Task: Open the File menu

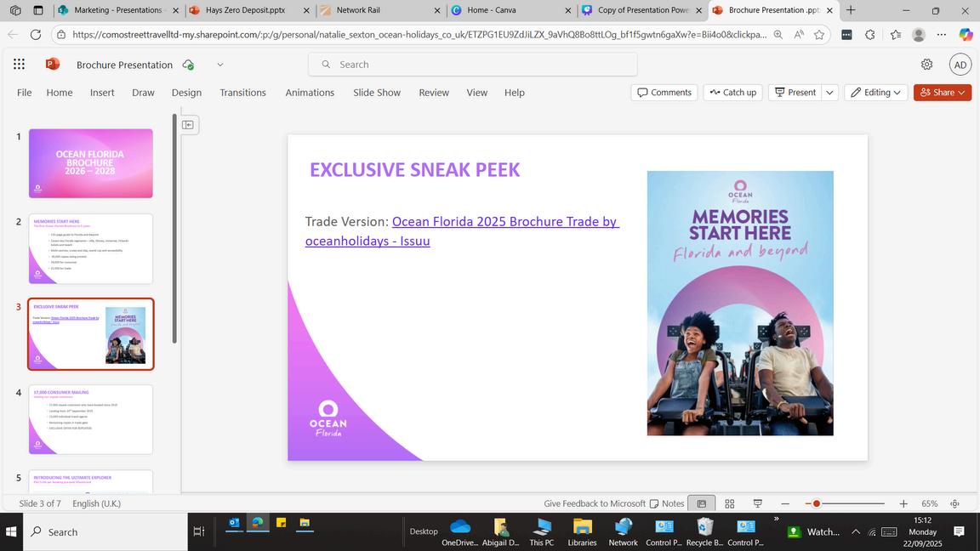Action: point(25,93)
